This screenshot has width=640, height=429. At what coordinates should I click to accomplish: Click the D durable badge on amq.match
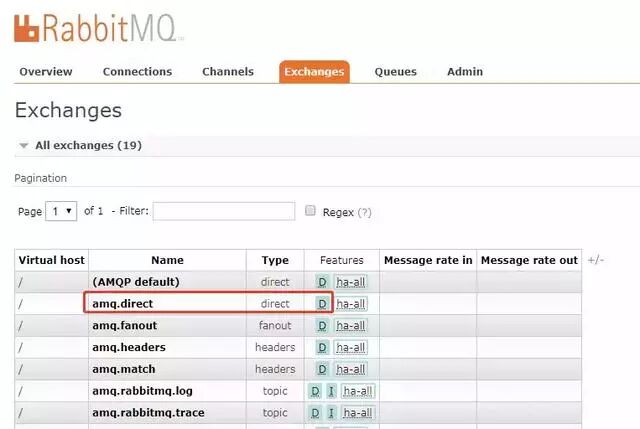[322, 369]
